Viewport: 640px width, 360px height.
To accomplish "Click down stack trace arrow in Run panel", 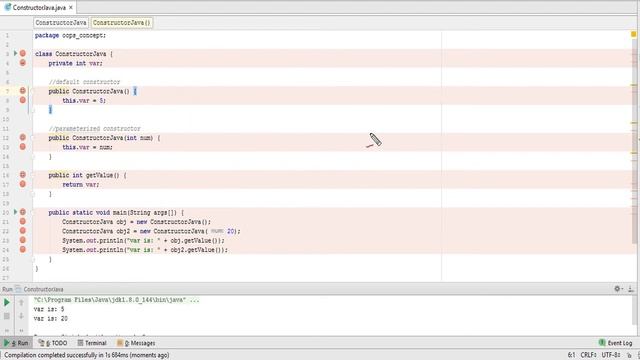I will (21, 316).
